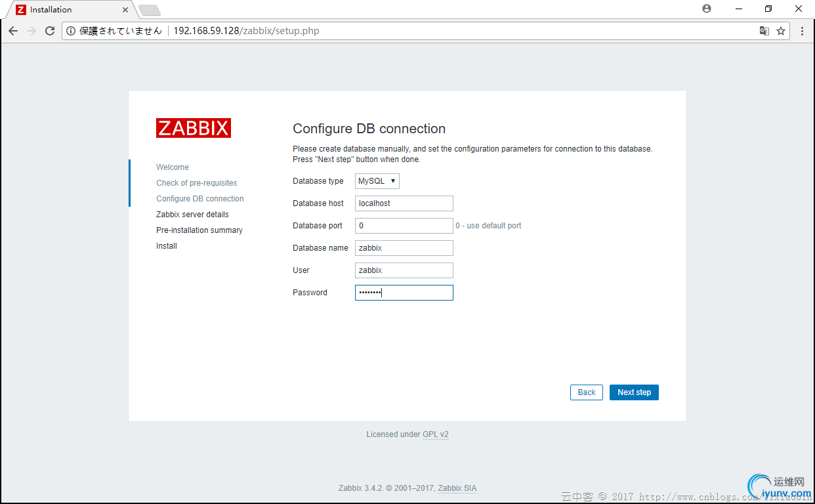Click the browser forward arrow

coord(31,31)
